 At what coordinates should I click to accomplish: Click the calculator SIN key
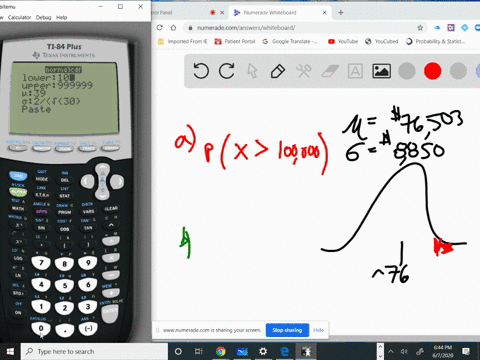point(42,228)
